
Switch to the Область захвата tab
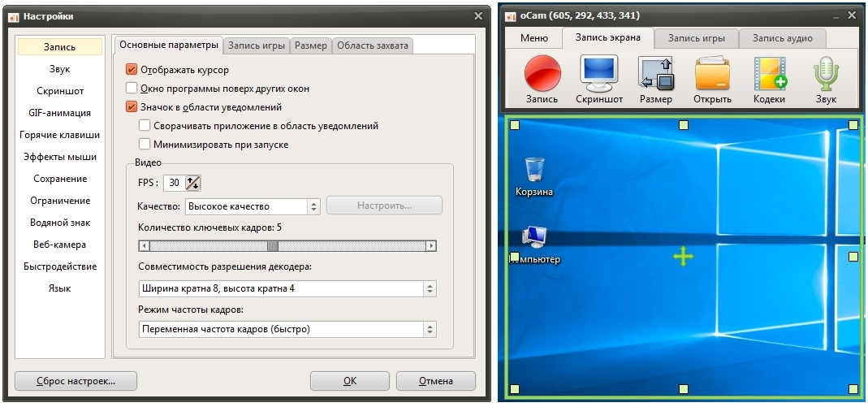[373, 46]
